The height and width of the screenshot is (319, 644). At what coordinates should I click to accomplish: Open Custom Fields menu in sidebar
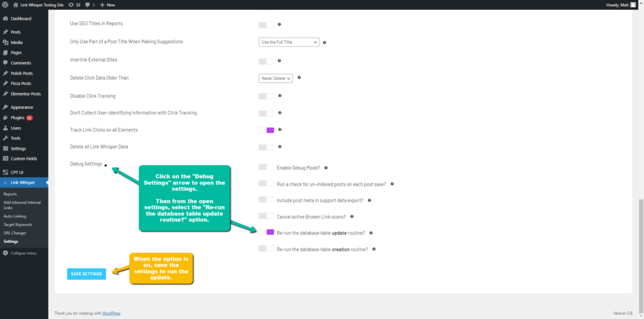point(24,159)
